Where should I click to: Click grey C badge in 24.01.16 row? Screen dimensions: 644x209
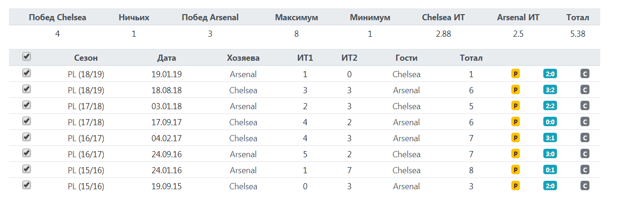(x=585, y=170)
